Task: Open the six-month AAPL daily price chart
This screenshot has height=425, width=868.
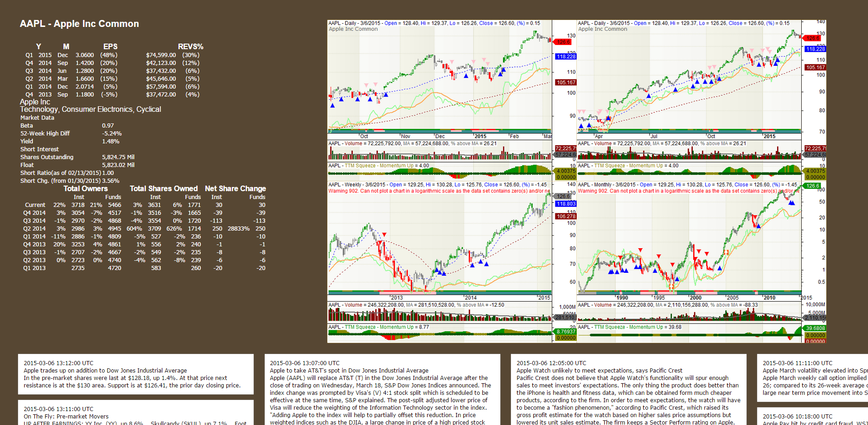Action: [440, 80]
